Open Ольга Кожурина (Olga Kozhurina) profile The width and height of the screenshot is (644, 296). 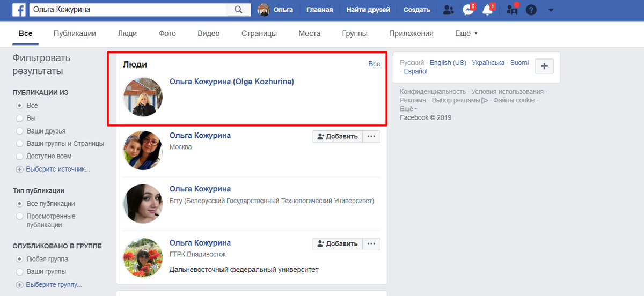click(232, 82)
